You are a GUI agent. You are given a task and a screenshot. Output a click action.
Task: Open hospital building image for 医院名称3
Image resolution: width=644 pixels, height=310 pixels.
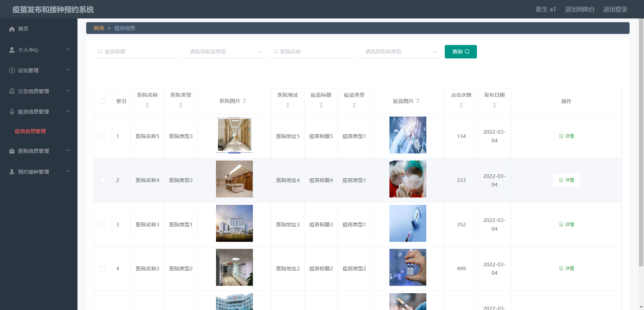tap(234, 223)
